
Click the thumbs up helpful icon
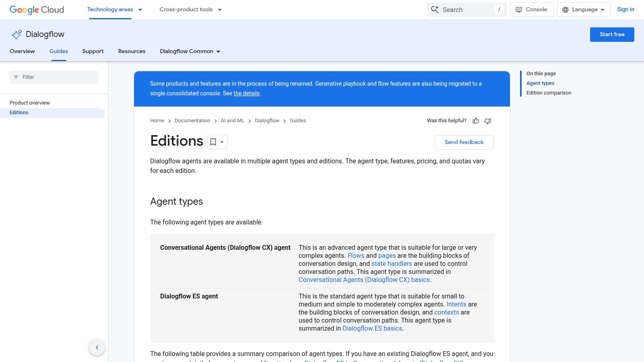point(476,121)
